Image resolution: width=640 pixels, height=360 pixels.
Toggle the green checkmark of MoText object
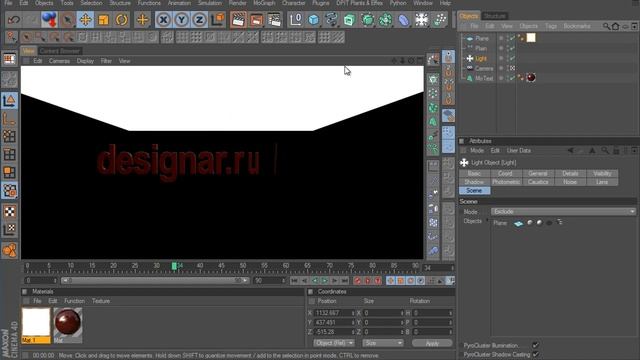click(512, 78)
